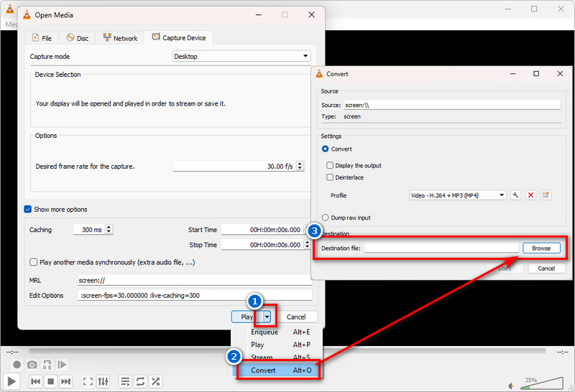Toggle A-B loop button
The image size is (575, 392).
point(47,365)
